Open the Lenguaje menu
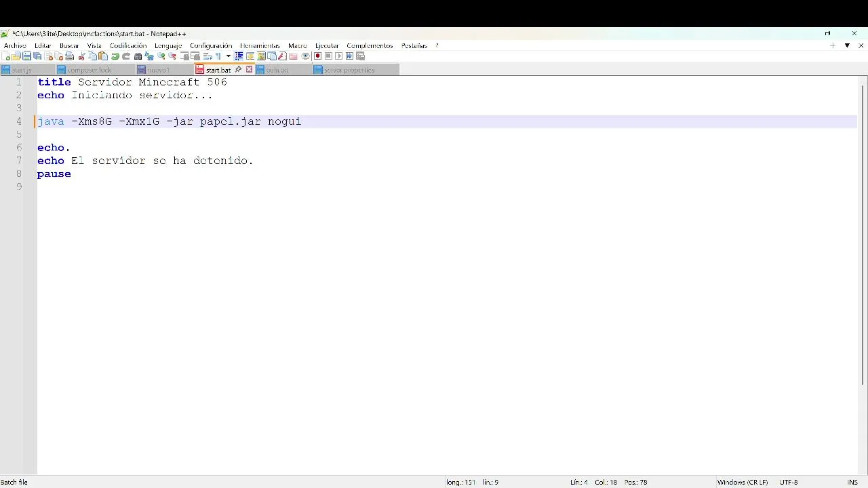 (x=168, y=45)
